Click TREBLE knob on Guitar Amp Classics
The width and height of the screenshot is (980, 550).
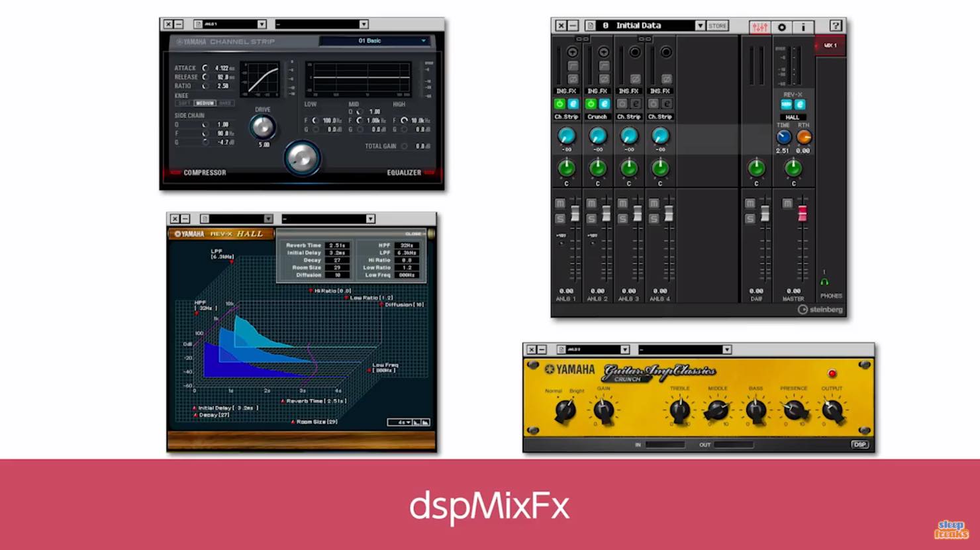point(679,410)
